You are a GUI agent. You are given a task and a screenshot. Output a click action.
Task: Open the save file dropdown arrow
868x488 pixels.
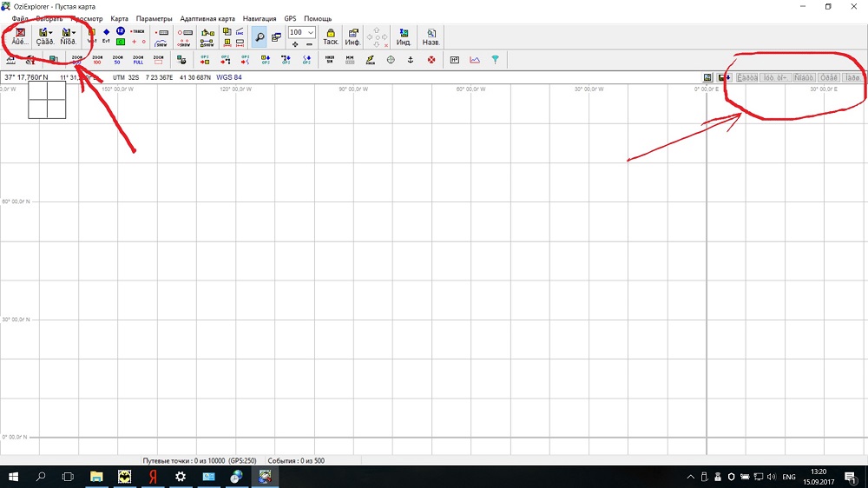click(74, 33)
